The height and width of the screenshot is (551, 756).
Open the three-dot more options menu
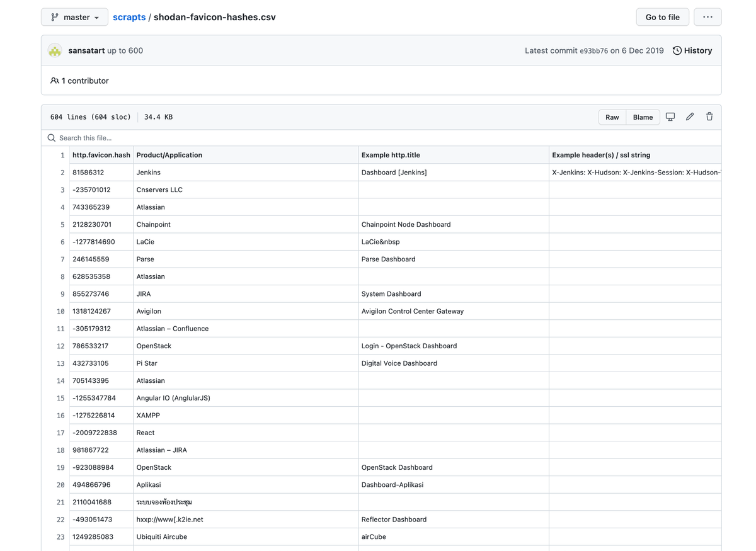coord(707,17)
